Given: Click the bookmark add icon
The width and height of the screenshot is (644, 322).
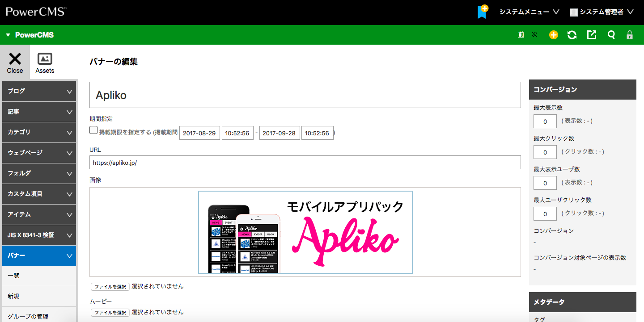Looking at the screenshot, I should 483,12.
